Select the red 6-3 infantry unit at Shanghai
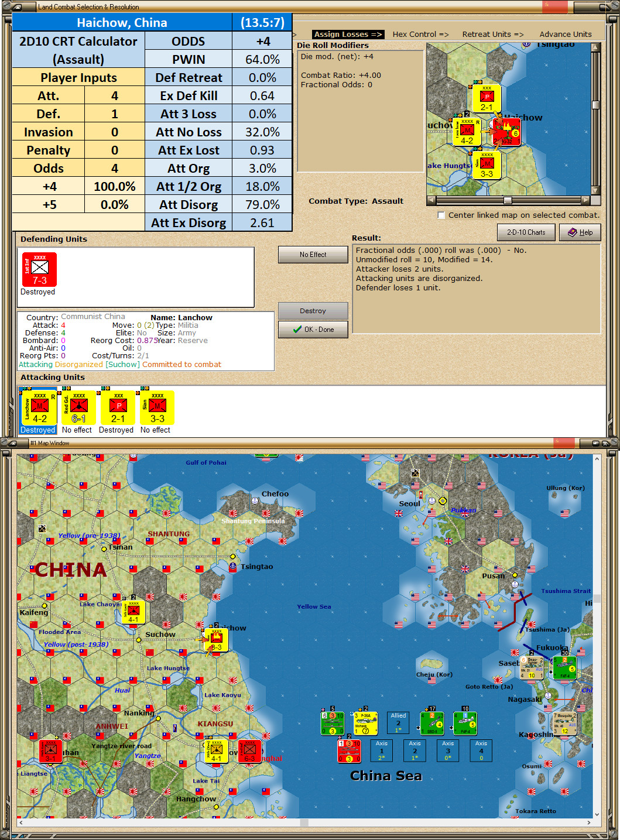Image resolution: width=620 pixels, height=840 pixels. (249, 751)
